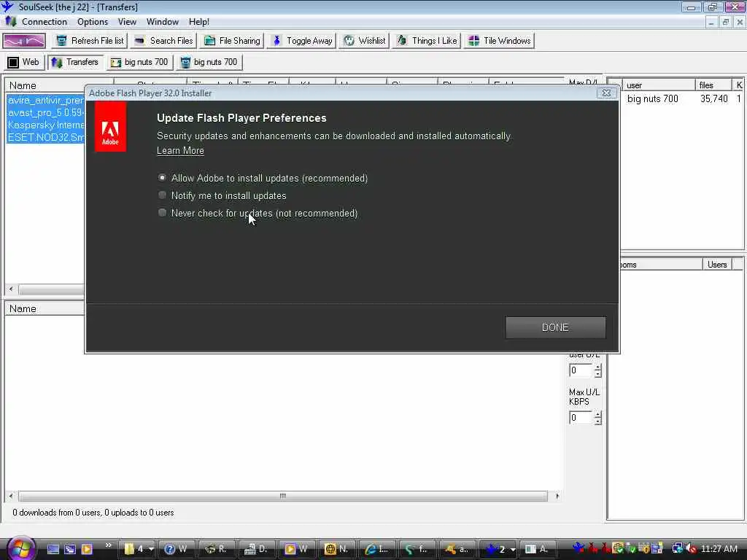Image resolution: width=747 pixels, height=560 pixels.
Task: Click the Learn More link
Action: pyautogui.click(x=180, y=150)
